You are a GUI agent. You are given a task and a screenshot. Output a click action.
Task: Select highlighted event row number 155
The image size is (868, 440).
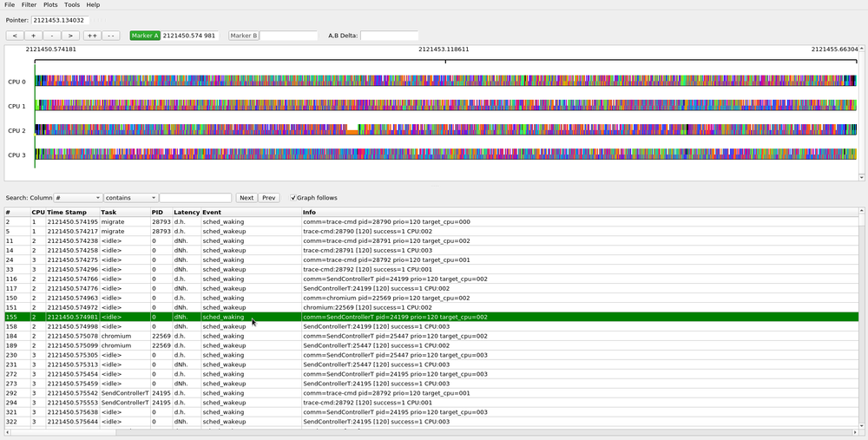(x=431, y=317)
